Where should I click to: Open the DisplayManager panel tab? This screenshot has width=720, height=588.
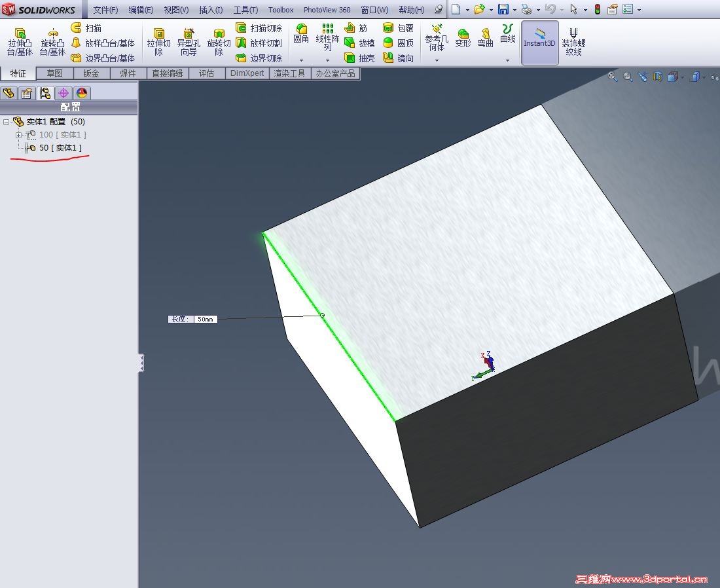pyautogui.click(x=82, y=93)
